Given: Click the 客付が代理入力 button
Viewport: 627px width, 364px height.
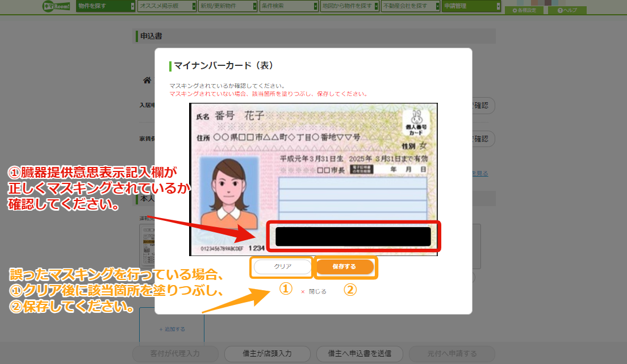Looking at the screenshot, I should 175,354.
